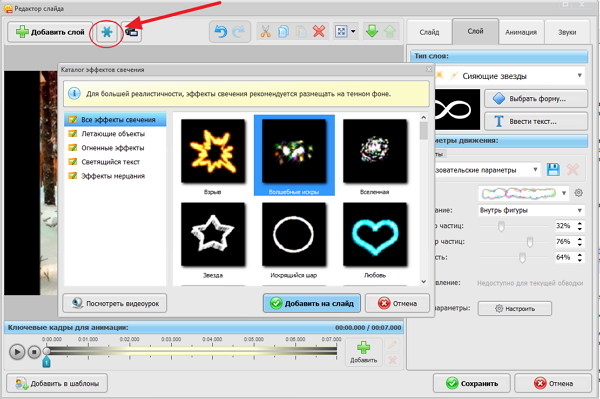Image resolution: width=600 pixels, height=399 pixels.
Task: Click the catalog scrollbar down arrow
Action: (424, 282)
